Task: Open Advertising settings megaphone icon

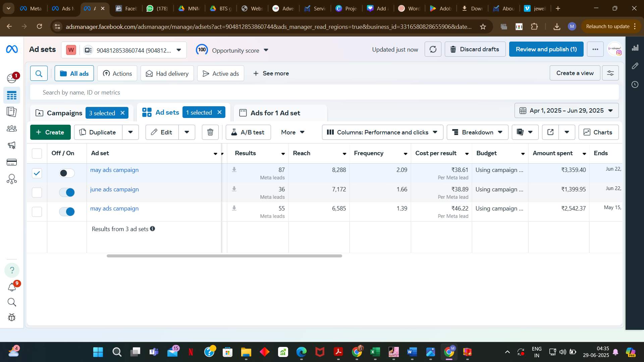Action: (x=12, y=145)
